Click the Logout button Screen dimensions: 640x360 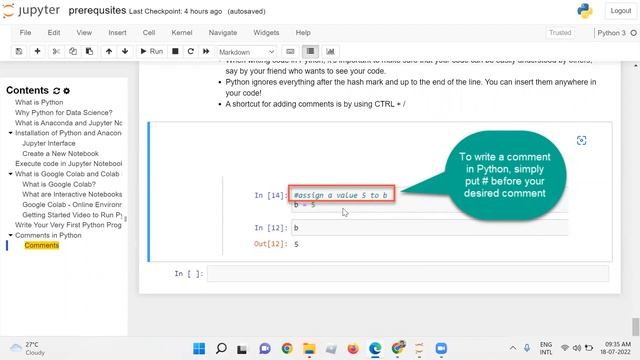620,11
